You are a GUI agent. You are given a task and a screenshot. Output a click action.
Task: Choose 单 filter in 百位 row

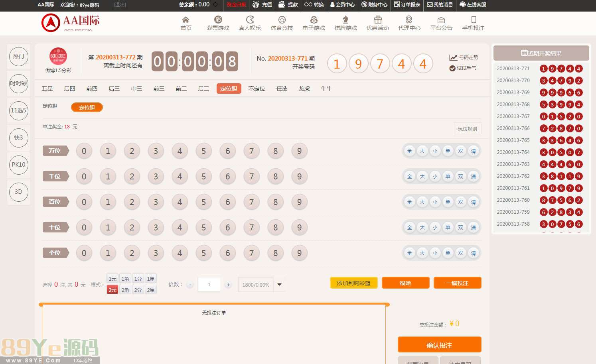pos(448,202)
